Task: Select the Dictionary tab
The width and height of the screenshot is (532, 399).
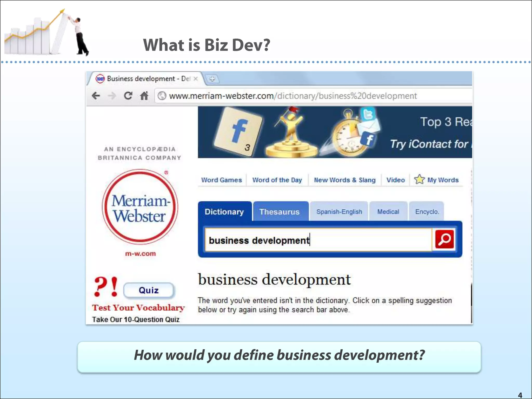Action: (x=224, y=212)
